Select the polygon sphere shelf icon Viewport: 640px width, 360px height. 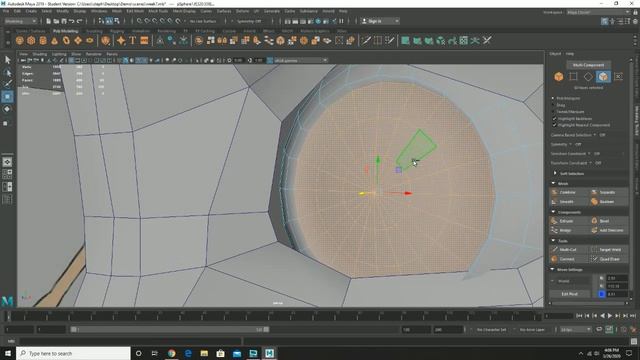20,40
